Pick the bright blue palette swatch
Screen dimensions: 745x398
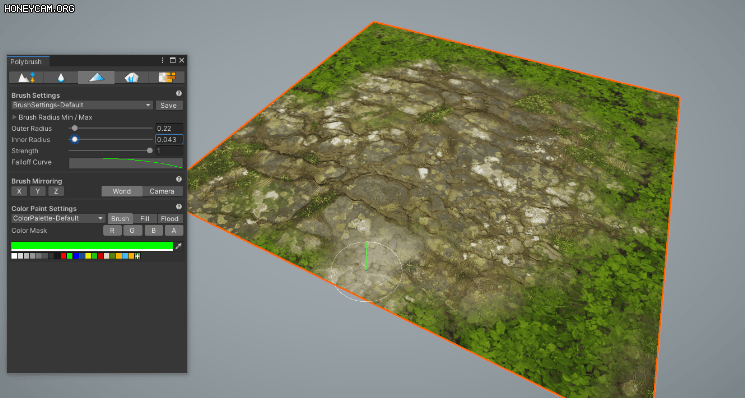[76, 256]
